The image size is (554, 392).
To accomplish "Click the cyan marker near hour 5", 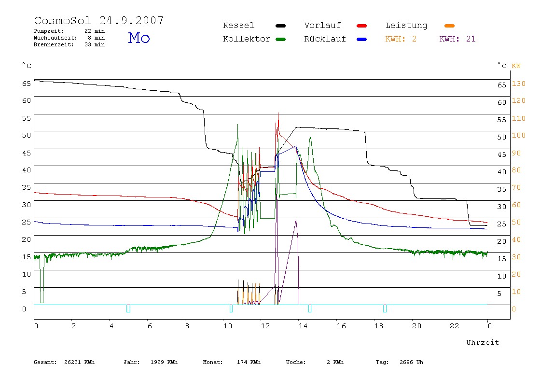I will point(128,308).
